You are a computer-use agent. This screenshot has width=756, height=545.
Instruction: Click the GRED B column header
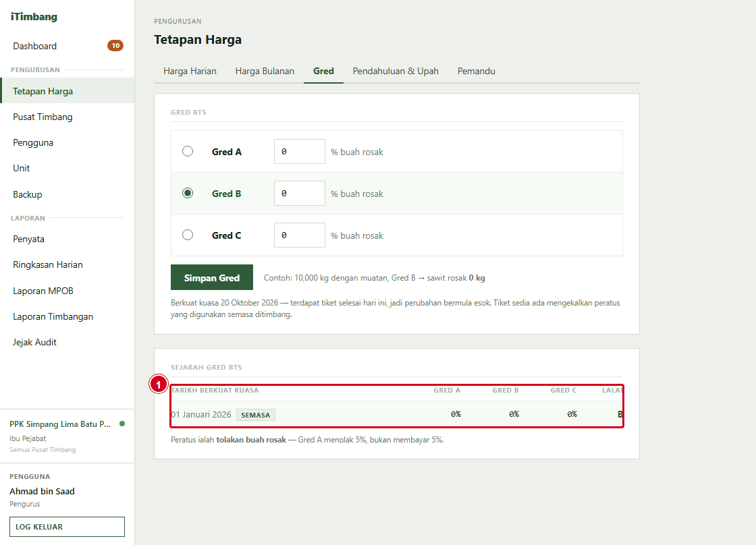506,391
